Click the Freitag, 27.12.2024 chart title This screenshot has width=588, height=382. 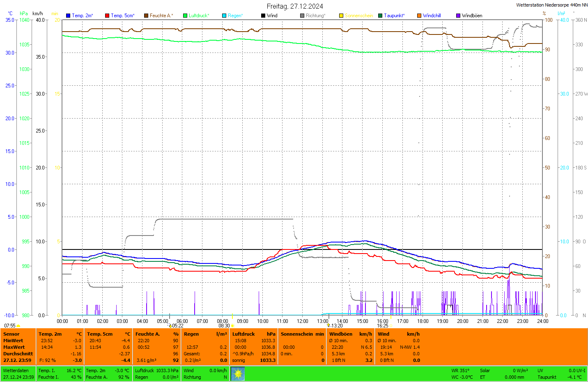[x=294, y=6]
